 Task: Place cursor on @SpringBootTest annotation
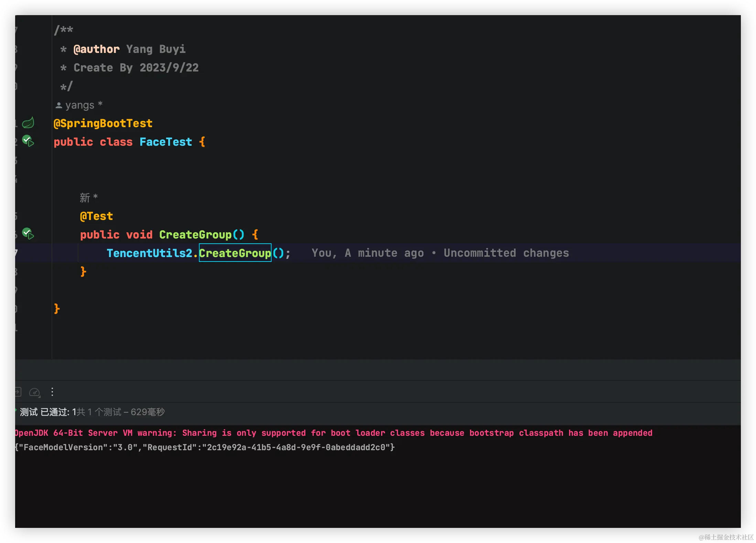[x=103, y=123]
